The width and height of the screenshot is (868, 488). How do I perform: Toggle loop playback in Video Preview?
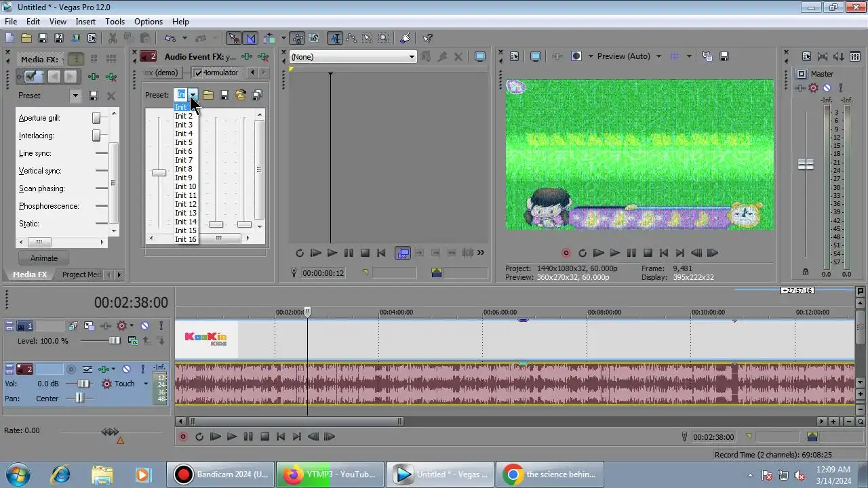point(582,253)
